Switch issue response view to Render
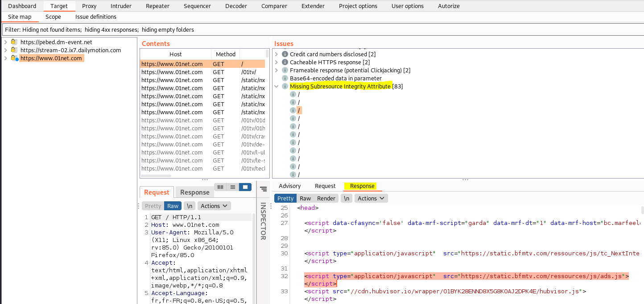 pyautogui.click(x=326, y=198)
